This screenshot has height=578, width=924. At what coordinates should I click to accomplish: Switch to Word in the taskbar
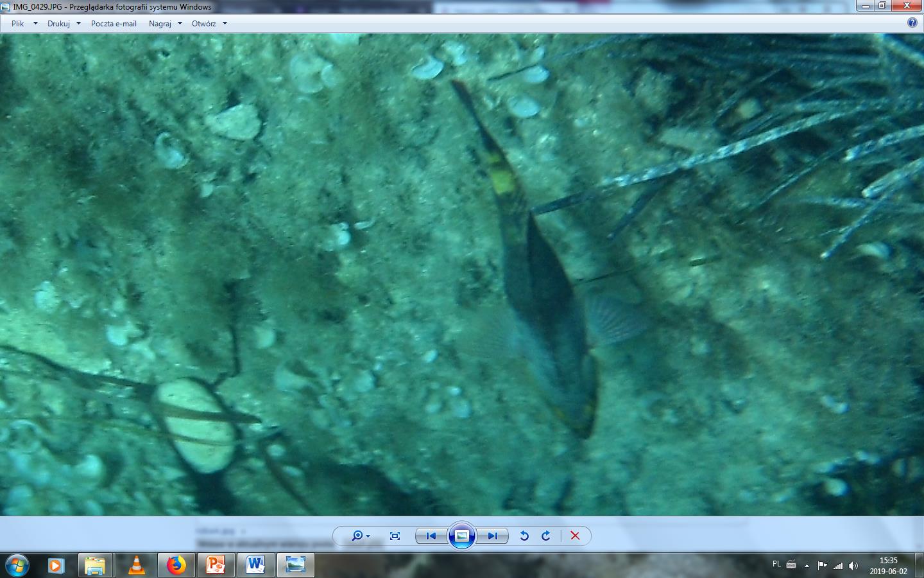pos(255,565)
